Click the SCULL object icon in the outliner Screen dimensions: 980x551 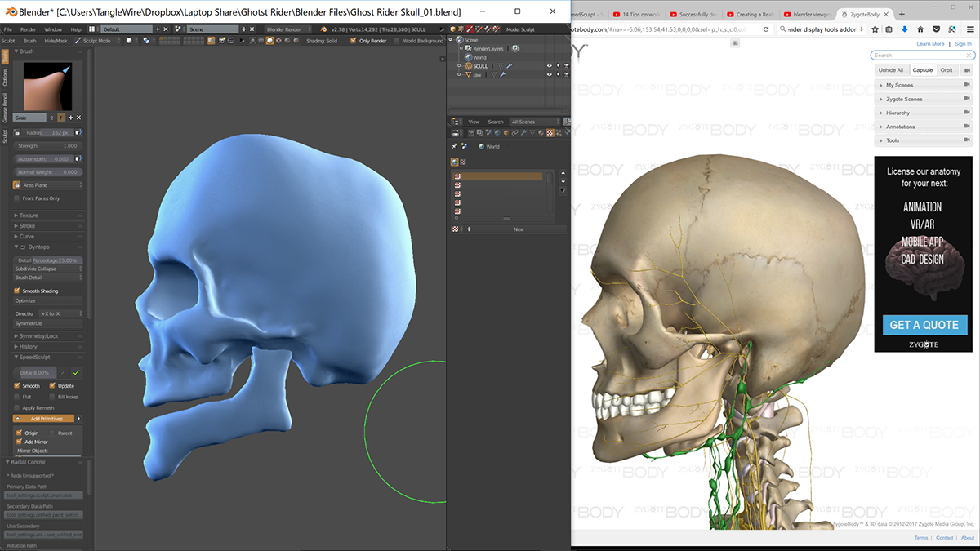pyautogui.click(x=468, y=66)
